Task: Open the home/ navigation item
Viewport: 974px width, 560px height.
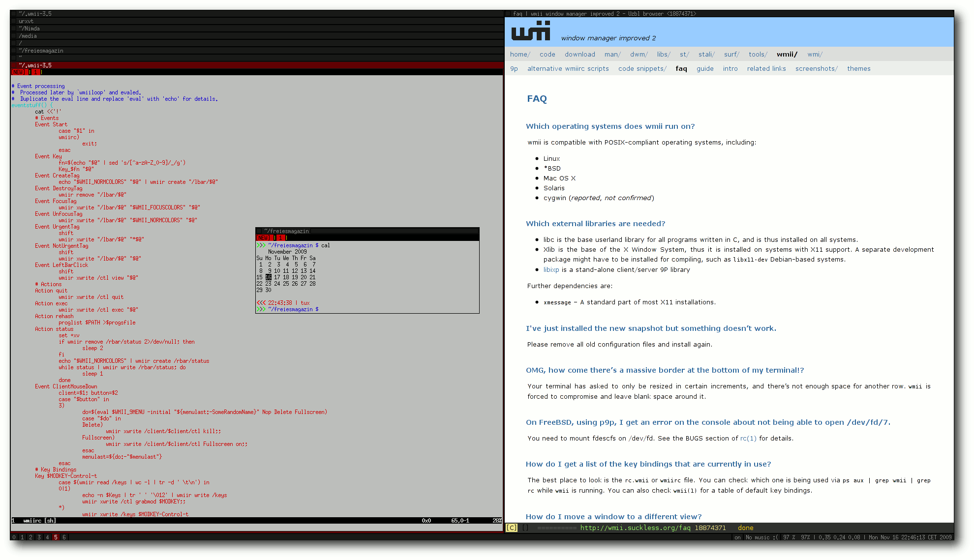Action: click(520, 55)
